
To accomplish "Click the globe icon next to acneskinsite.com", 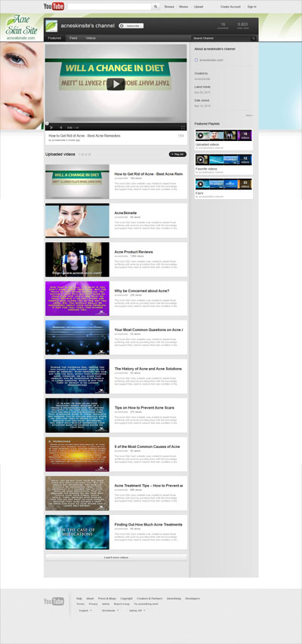I will (x=196, y=60).
